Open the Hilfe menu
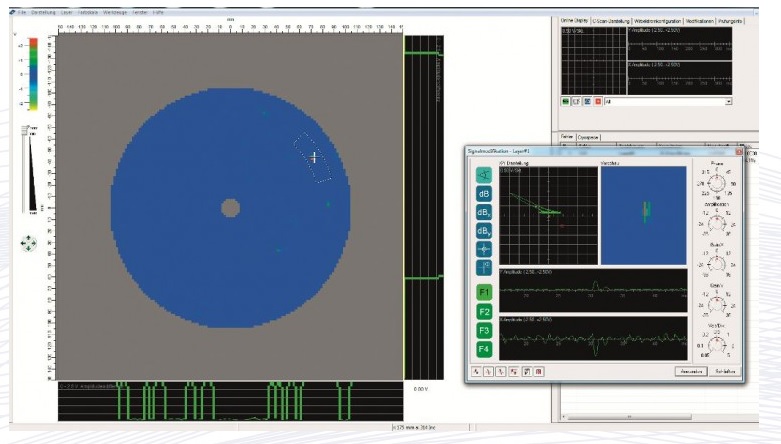The height and width of the screenshot is (444, 781). pyautogui.click(x=158, y=12)
